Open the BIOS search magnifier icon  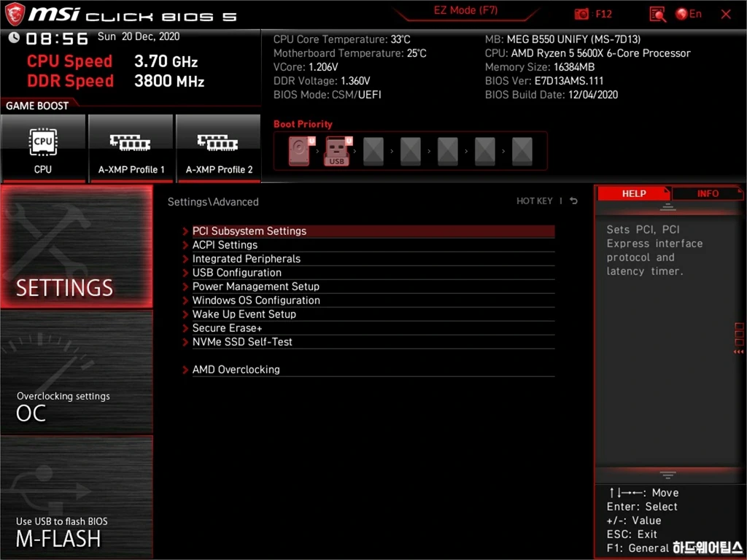pyautogui.click(x=657, y=15)
